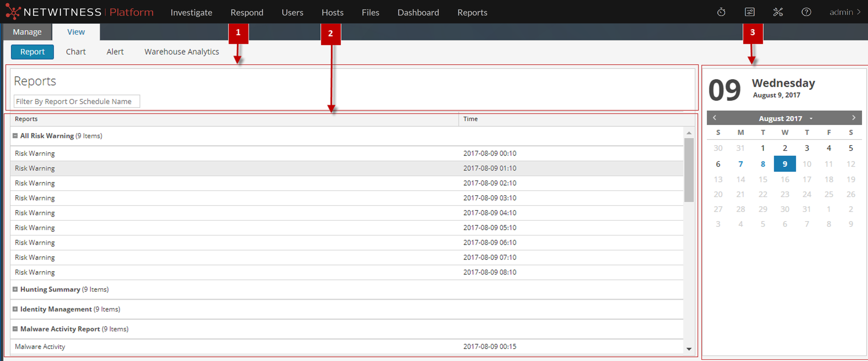Go to previous month in calendar
This screenshot has height=361, width=868.
[x=714, y=118]
